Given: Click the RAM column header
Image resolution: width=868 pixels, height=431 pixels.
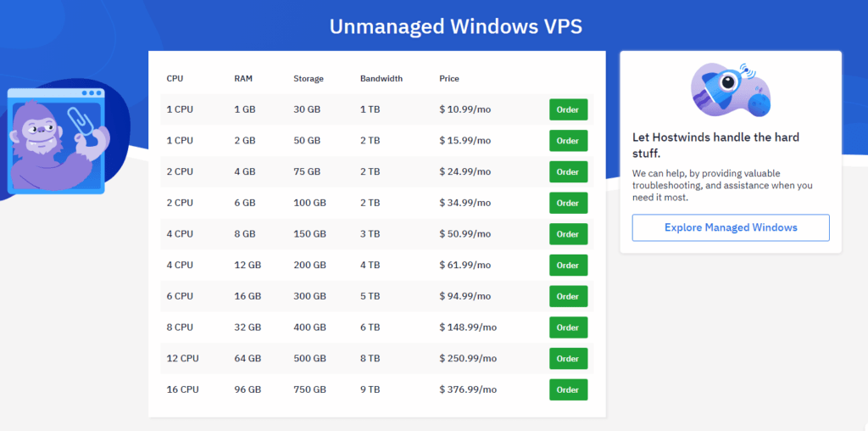Looking at the screenshot, I should [x=243, y=79].
